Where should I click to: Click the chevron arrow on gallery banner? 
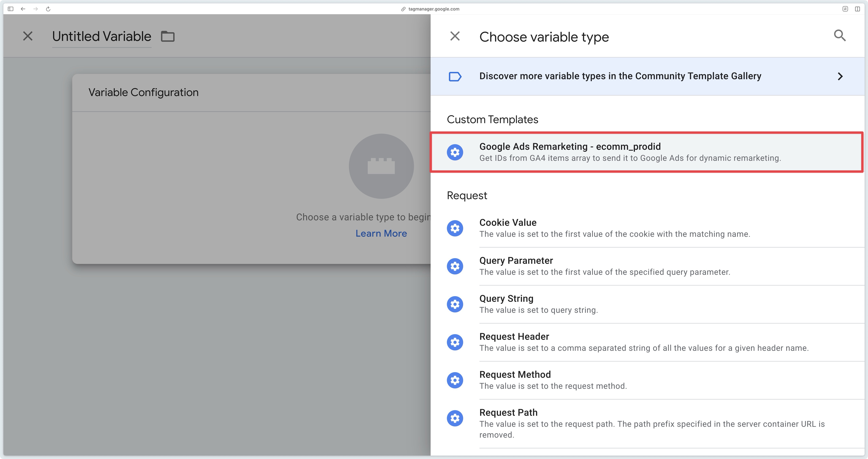(840, 76)
